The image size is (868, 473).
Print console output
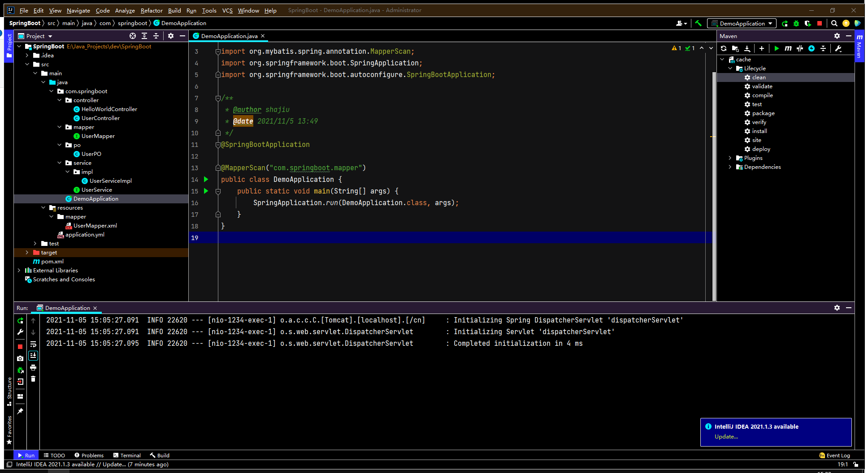click(x=33, y=367)
